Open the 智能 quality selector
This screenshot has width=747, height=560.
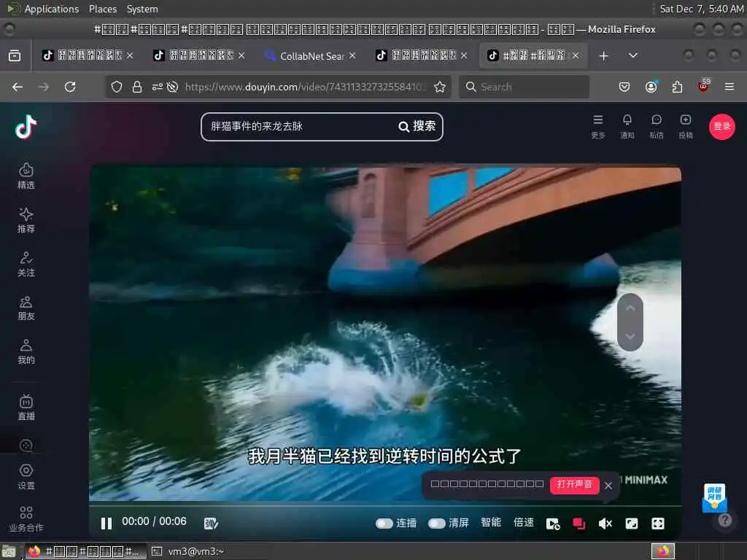point(491,523)
